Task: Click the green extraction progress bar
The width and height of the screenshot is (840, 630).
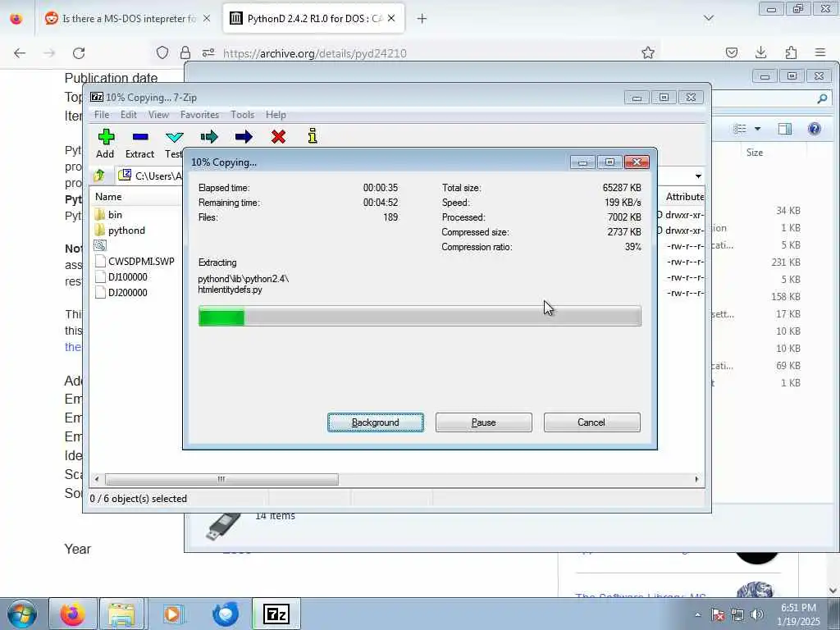Action: [x=419, y=316]
